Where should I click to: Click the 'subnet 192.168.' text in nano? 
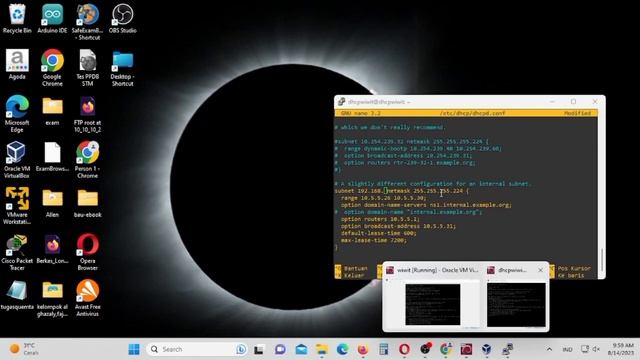coord(359,191)
